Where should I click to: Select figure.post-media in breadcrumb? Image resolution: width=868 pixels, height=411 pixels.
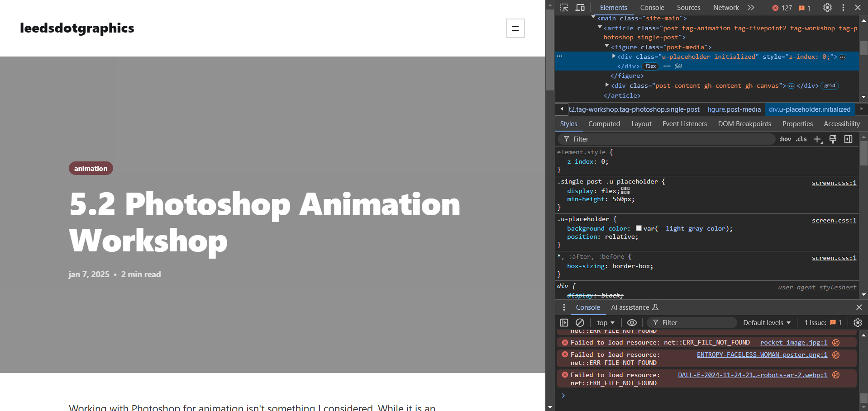coord(734,109)
